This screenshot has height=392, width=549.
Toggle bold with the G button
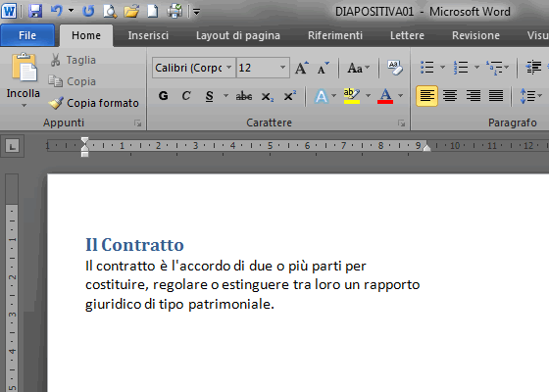(x=163, y=96)
